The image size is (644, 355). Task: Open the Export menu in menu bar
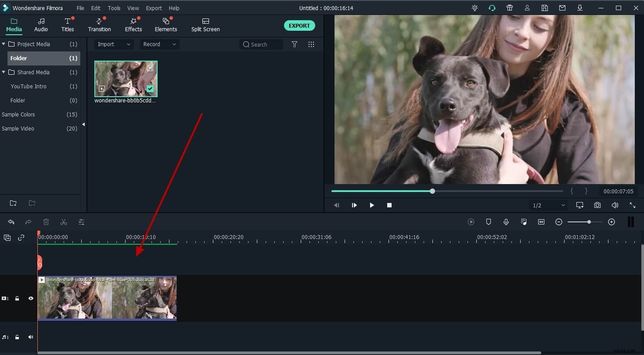(154, 8)
